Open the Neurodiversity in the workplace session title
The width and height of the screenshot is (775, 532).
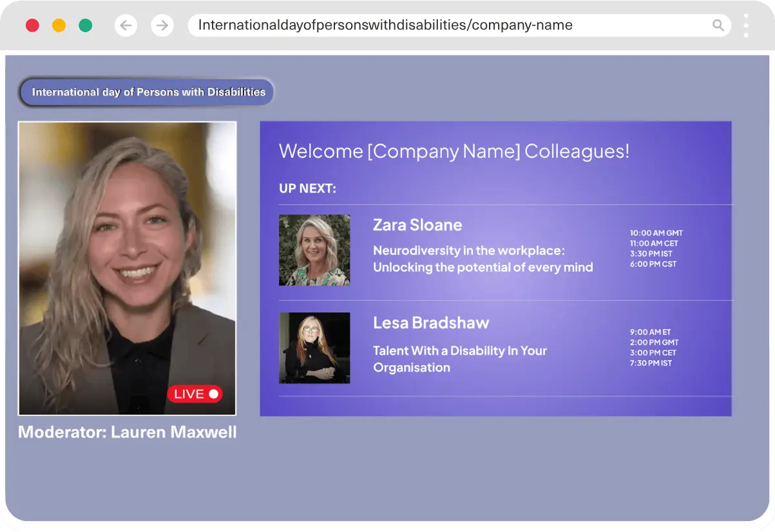483,259
